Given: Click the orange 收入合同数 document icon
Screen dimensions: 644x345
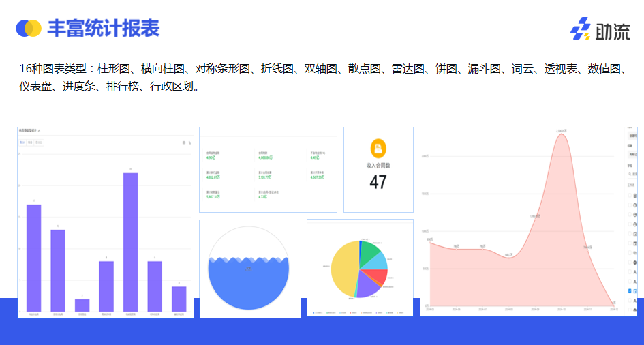Looking at the screenshot, I should point(378,149).
